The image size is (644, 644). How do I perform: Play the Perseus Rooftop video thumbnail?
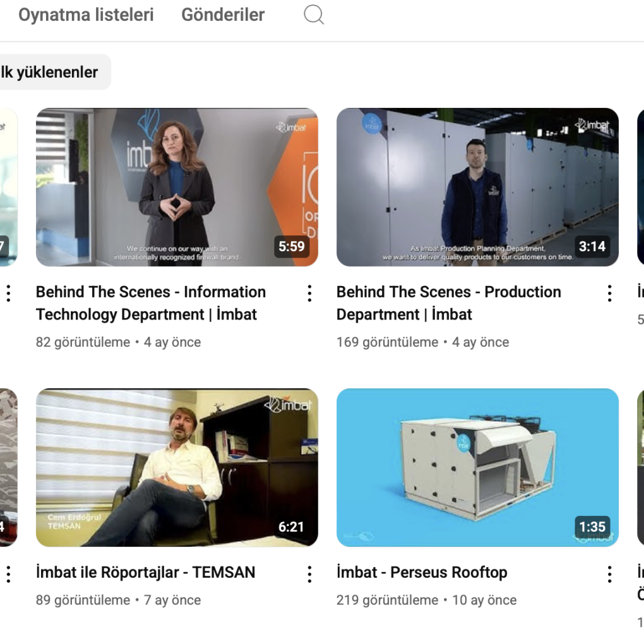(x=478, y=467)
